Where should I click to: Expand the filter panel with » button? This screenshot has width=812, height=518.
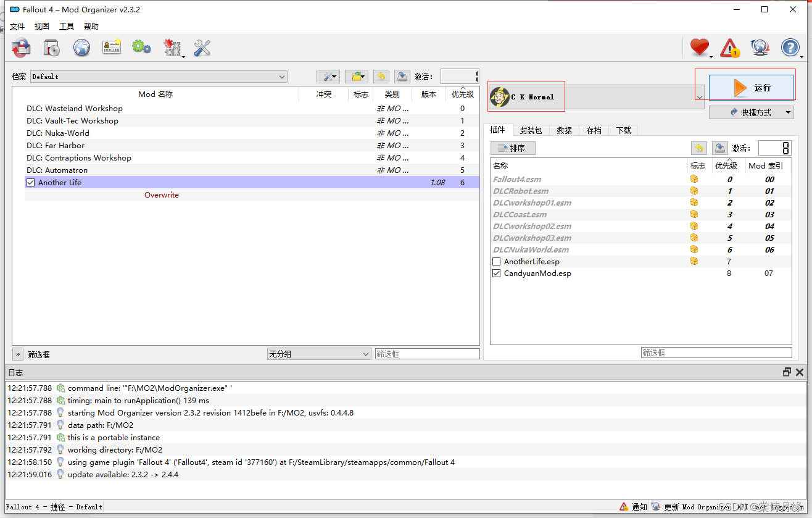tap(18, 354)
